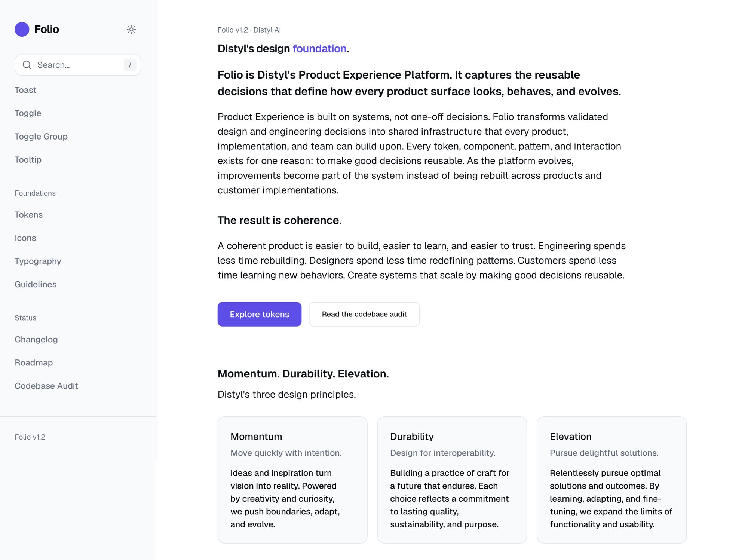Click 'Move quickly with intention.' subtitle

(286, 453)
